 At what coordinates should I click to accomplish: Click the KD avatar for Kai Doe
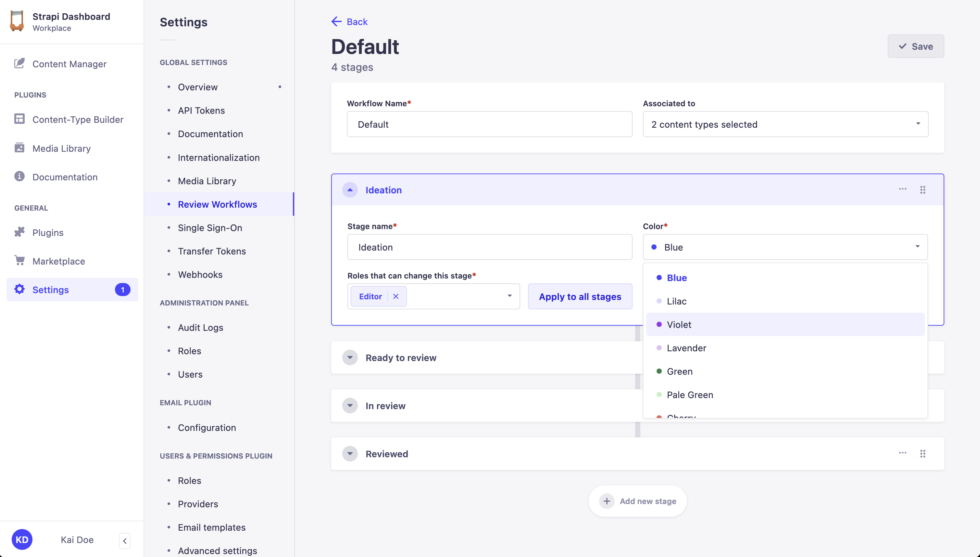click(x=22, y=539)
